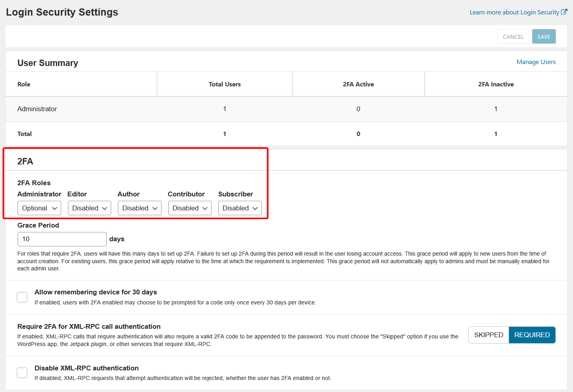Screen dimensions: 573x392
Task: Expand the Subscriber 2FA role dropdown
Action: (240, 208)
